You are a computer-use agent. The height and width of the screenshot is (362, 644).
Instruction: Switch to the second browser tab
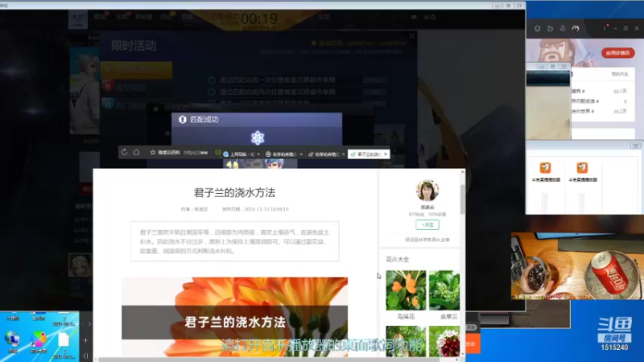[x=284, y=154]
